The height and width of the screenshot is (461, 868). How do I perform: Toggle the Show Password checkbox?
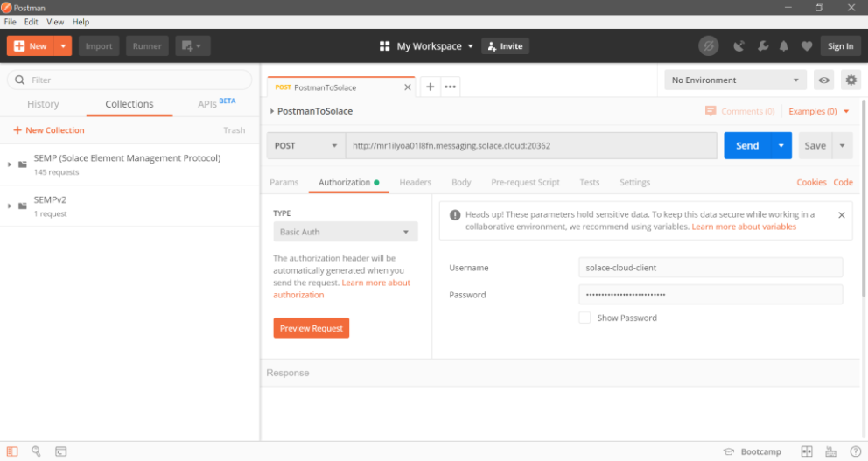coord(584,318)
